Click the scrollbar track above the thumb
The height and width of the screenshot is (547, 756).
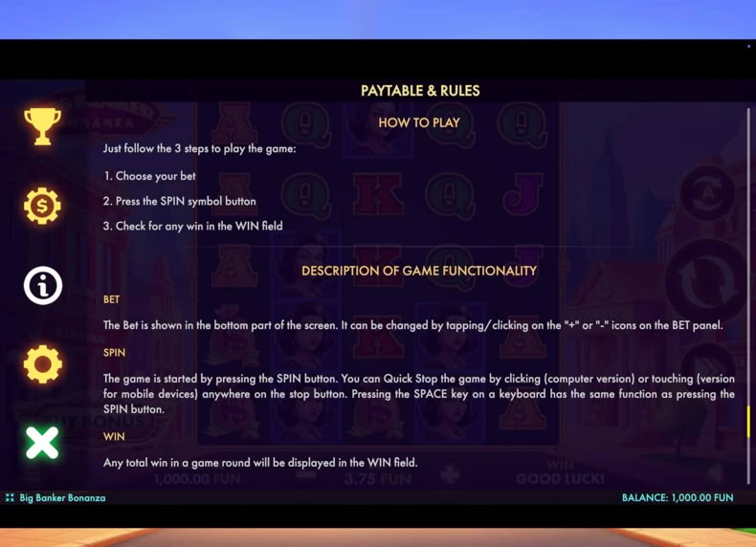(x=748, y=257)
